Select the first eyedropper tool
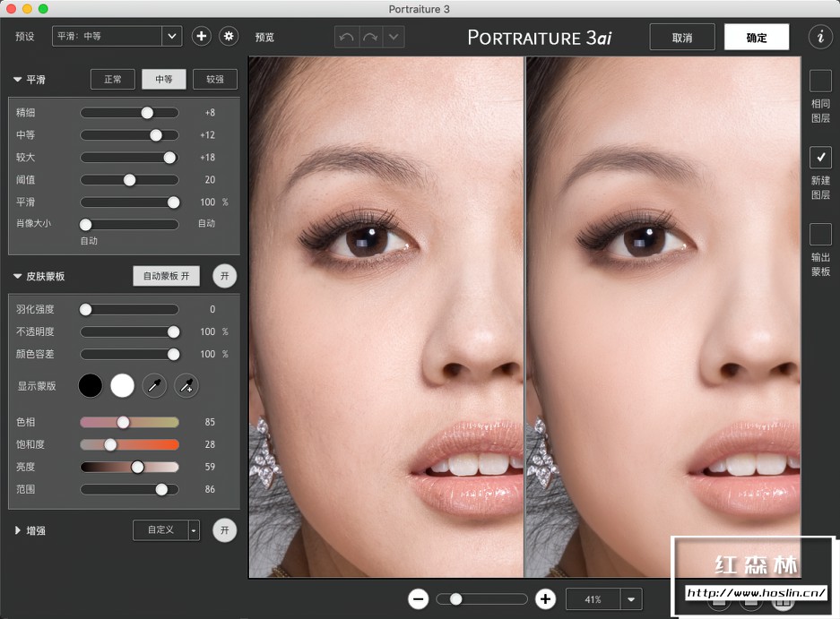Screen dimensions: 840x619 [155, 385]
